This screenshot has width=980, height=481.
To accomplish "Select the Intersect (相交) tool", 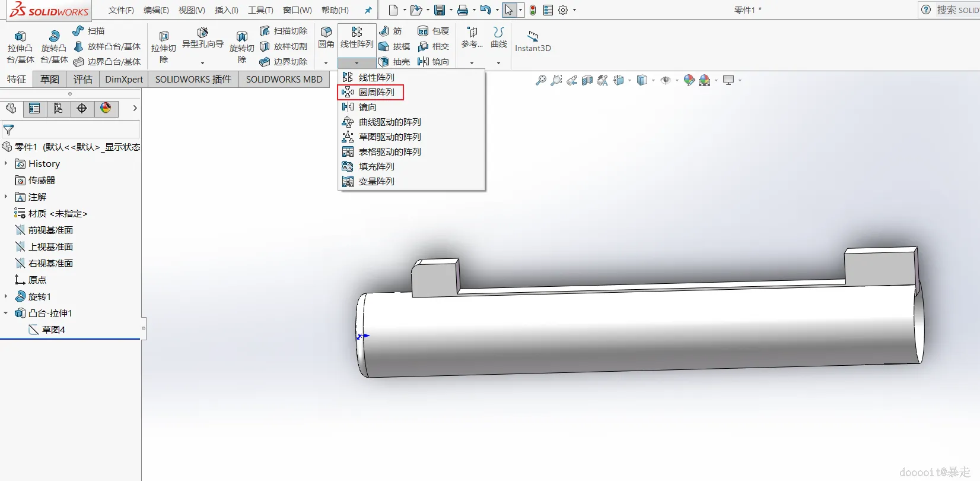I will point(434,46).
